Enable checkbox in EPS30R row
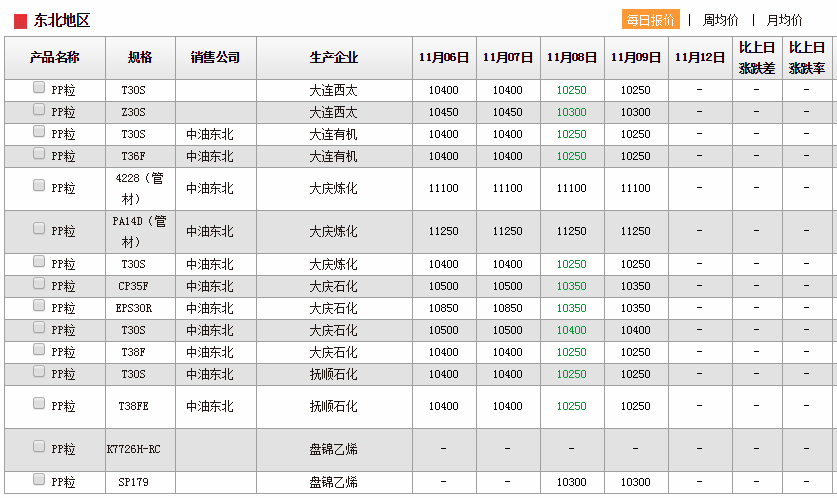The width and height of the screenshot is (837, 498). point(39,305)
